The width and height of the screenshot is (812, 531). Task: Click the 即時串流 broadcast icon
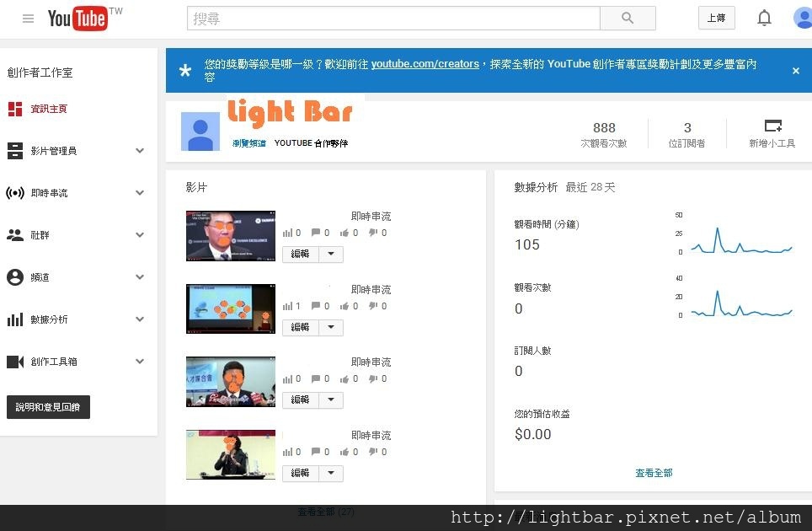click(15, 193)
